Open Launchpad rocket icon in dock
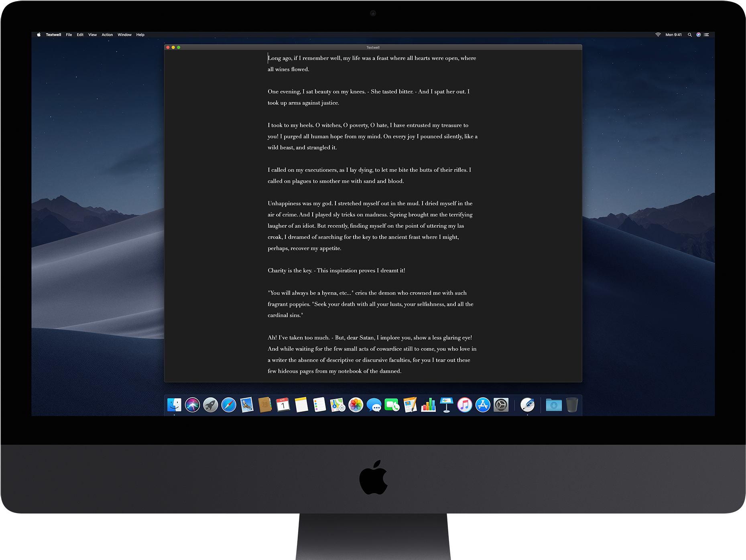746x560 pixels. click(x=211, y=405)
